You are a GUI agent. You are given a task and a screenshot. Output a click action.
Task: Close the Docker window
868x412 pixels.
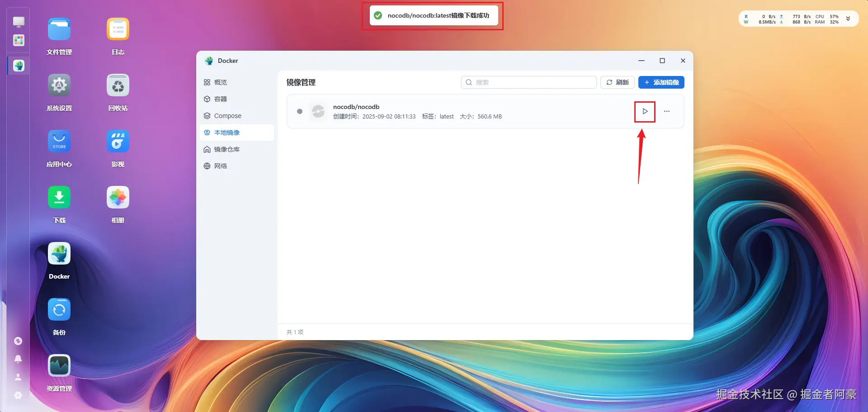coord(683,61)
